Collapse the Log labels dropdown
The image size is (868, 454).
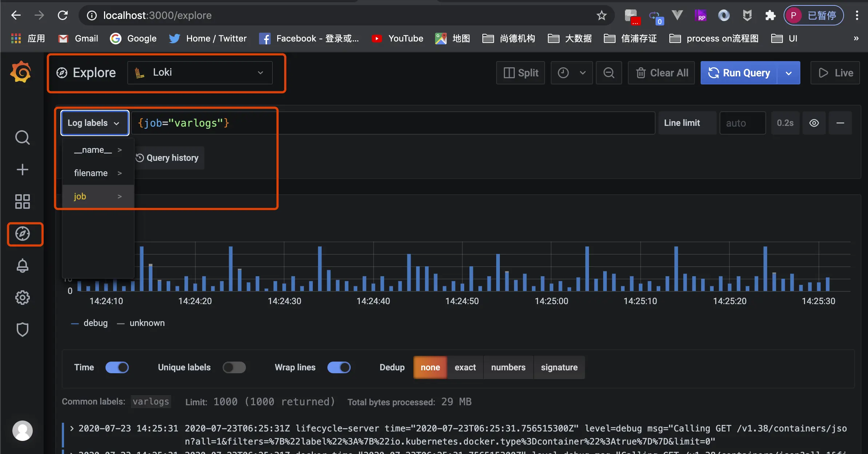[x=95, y=123]
